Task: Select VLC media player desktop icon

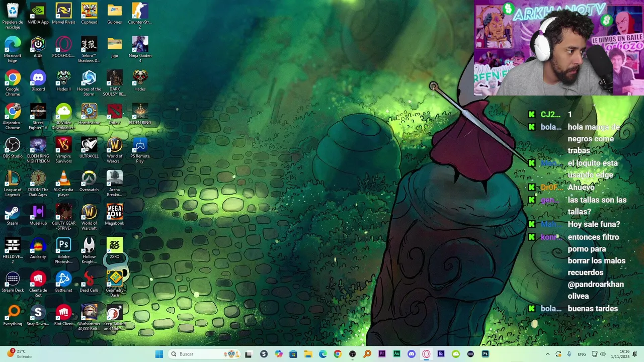Action: coord(63,184)
